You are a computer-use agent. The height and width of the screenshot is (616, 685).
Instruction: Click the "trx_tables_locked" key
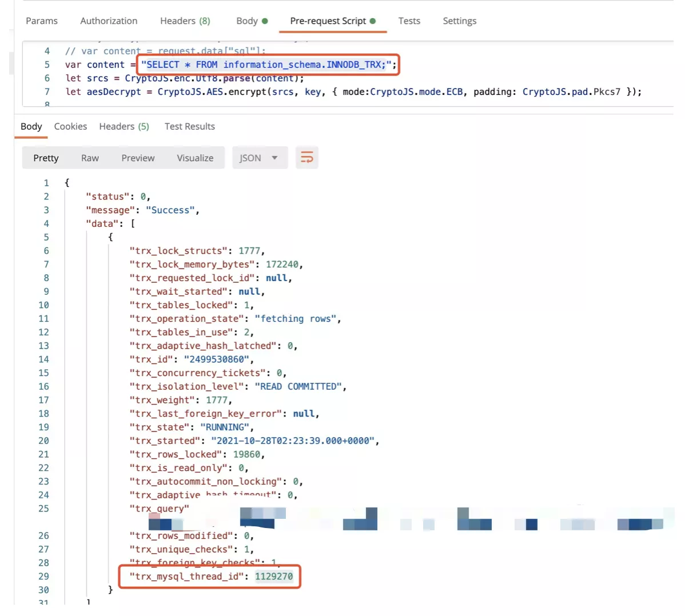pos(181,305)
